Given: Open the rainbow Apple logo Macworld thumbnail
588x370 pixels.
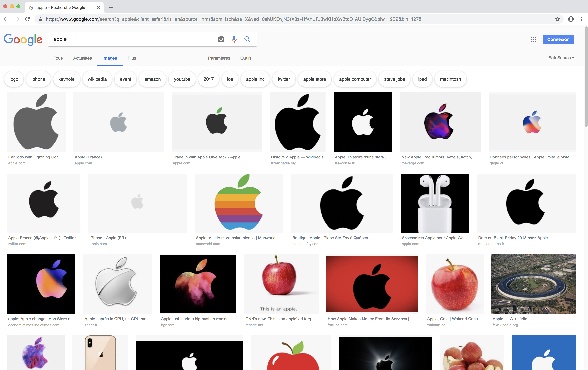Looking at the screenshot, I should coord(238,203).
